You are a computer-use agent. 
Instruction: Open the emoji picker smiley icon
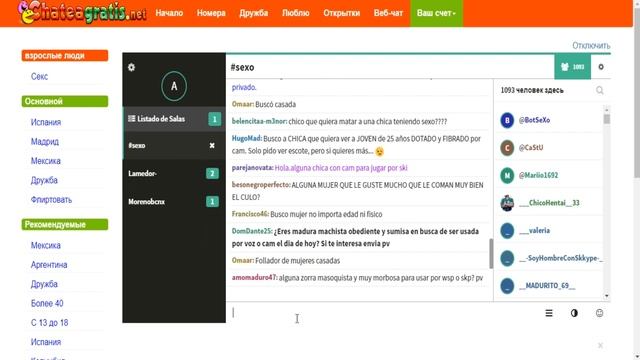[599, 313]
